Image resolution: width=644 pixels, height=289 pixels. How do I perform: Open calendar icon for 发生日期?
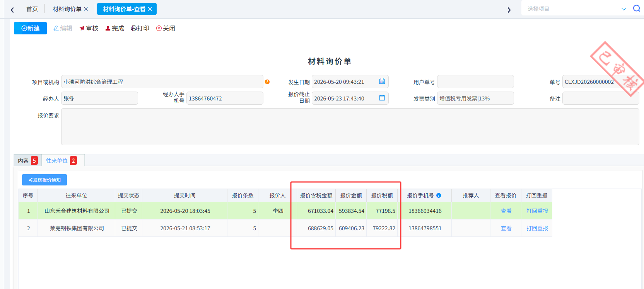point(382,82)
